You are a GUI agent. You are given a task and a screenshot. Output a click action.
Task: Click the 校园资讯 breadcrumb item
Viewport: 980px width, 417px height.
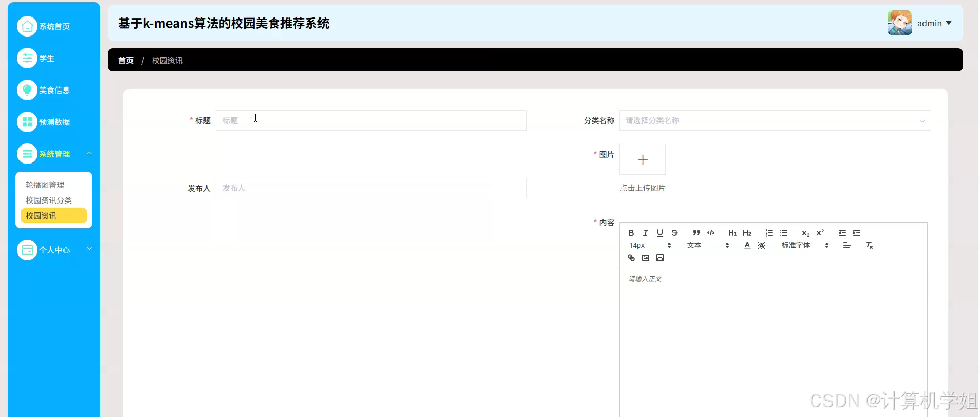coord(167,60)
